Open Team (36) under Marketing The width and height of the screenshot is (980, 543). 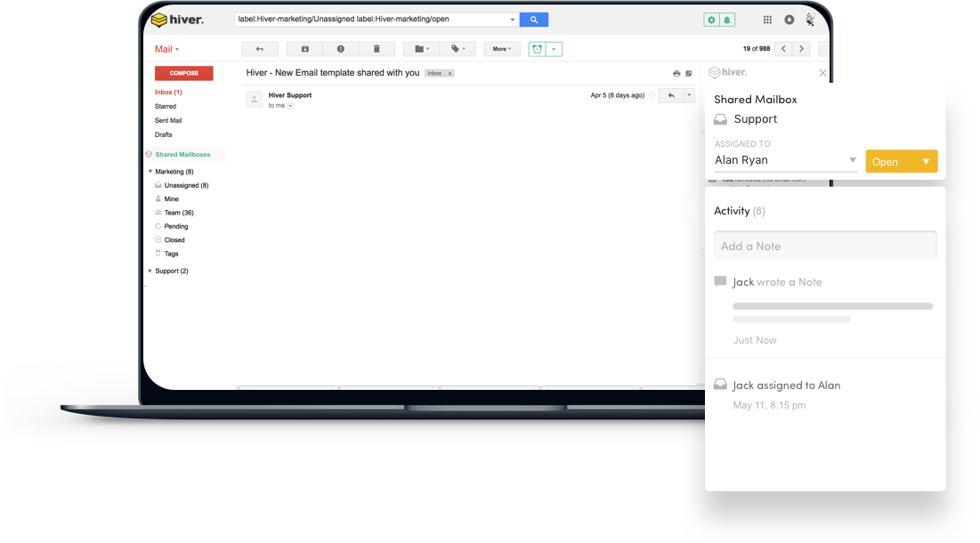(179, 213)
